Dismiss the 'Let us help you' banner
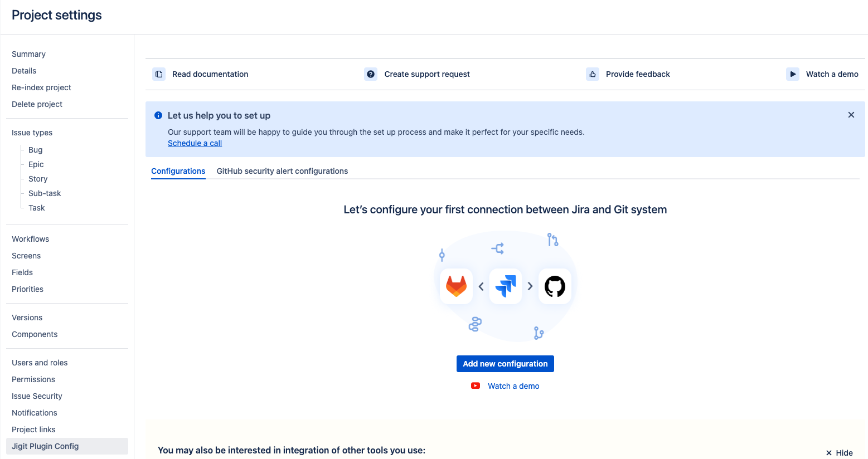Image resolution: width=868 pixels, height=459 pixels. 851,115
